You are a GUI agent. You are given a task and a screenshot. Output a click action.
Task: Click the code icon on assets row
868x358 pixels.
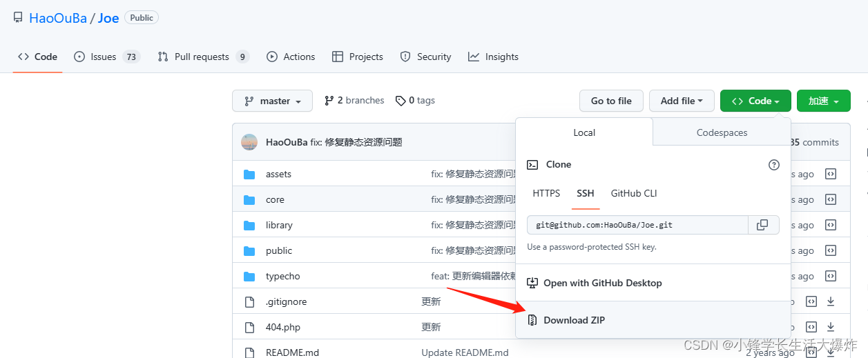(831, 174)
